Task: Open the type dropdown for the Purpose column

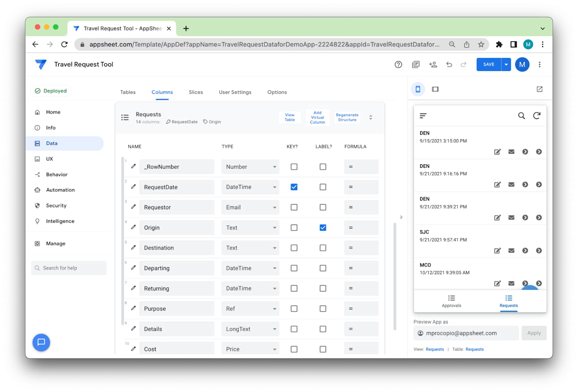Action: (275, 308)
